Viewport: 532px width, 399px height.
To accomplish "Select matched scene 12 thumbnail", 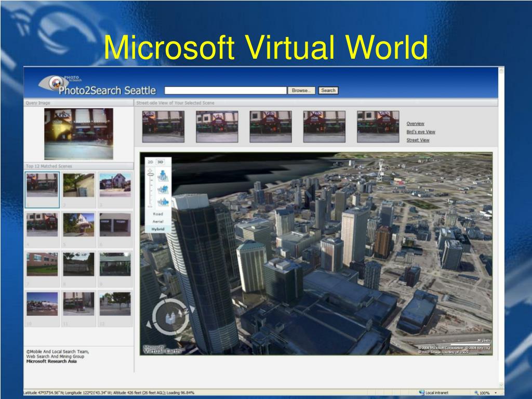I will (x=115, y=304).
